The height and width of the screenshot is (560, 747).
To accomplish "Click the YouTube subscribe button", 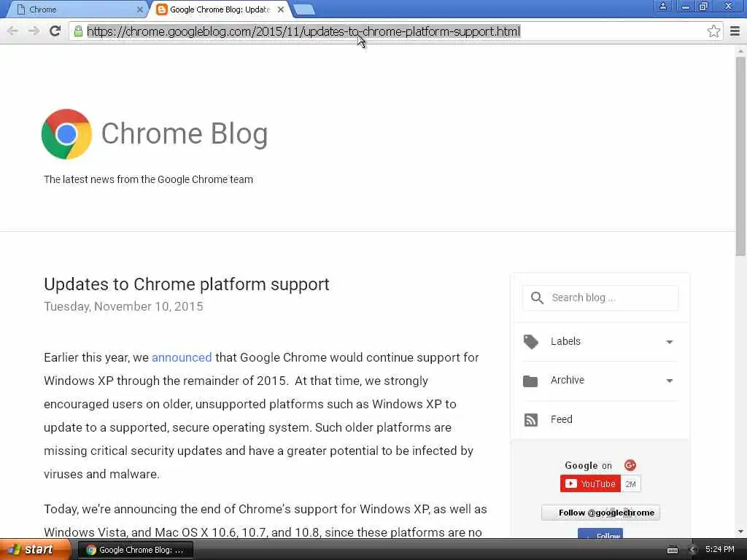I will click(590, 484).
